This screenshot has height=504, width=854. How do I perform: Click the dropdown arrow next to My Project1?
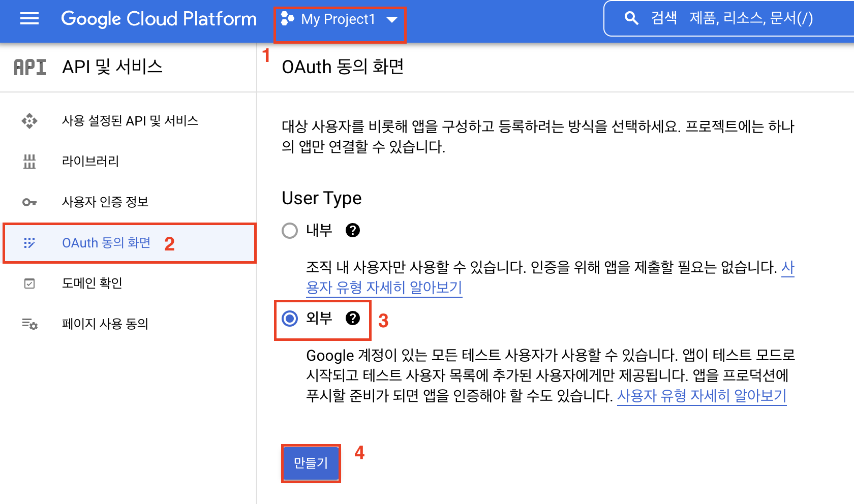pyautogui.click(x=391, y=20)
